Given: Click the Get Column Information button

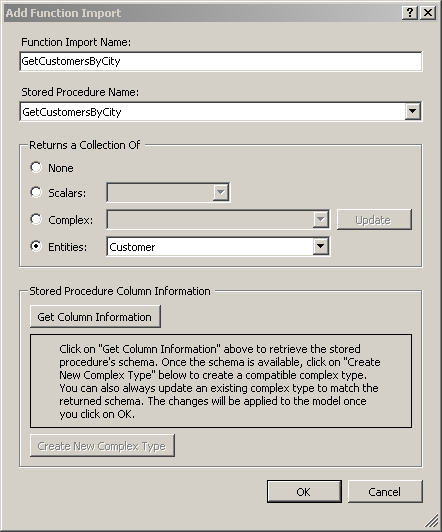Looking at the screenshot, I should coord(95,317).
